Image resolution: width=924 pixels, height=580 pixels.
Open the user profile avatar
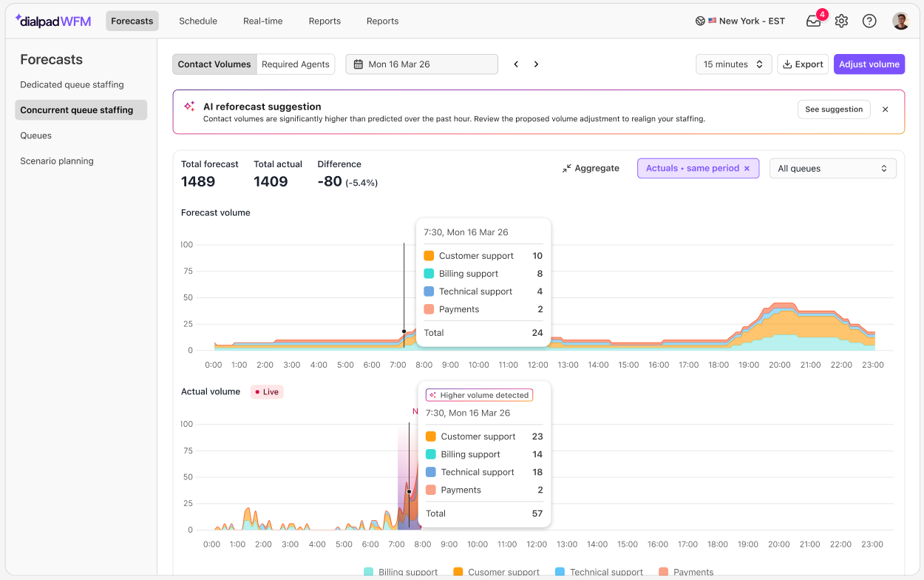[x=900, y=21]
